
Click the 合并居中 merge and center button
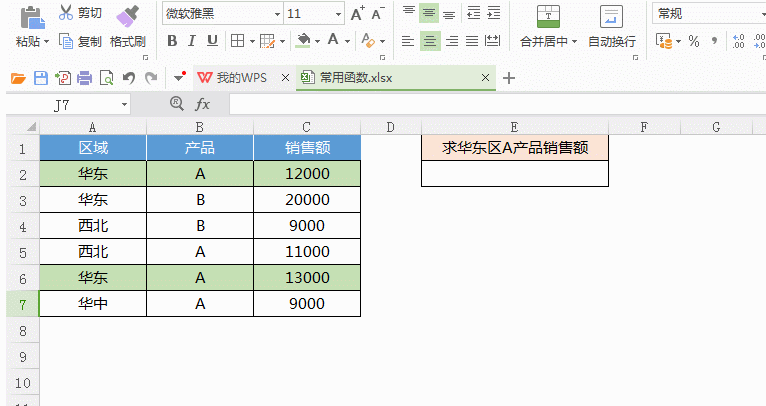point(548,28)
